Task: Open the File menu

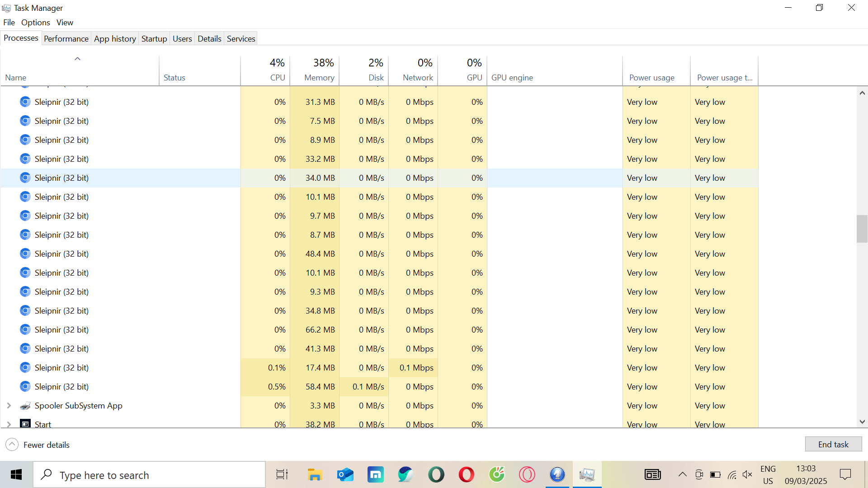Action: [9, 23]
